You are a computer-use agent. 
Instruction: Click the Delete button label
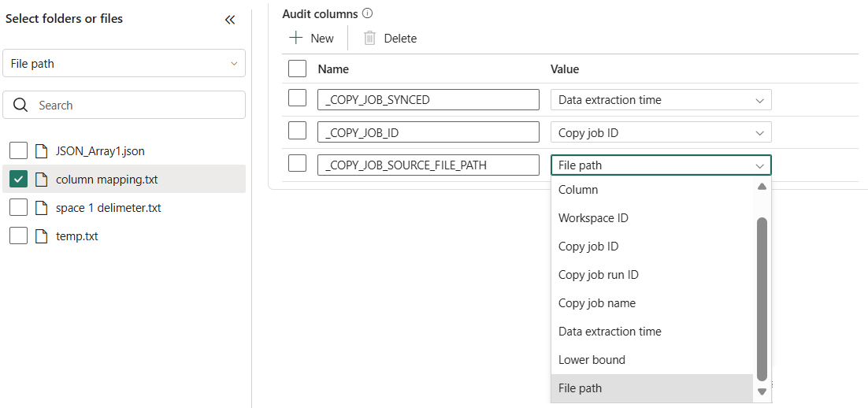(x=400, y=38)
